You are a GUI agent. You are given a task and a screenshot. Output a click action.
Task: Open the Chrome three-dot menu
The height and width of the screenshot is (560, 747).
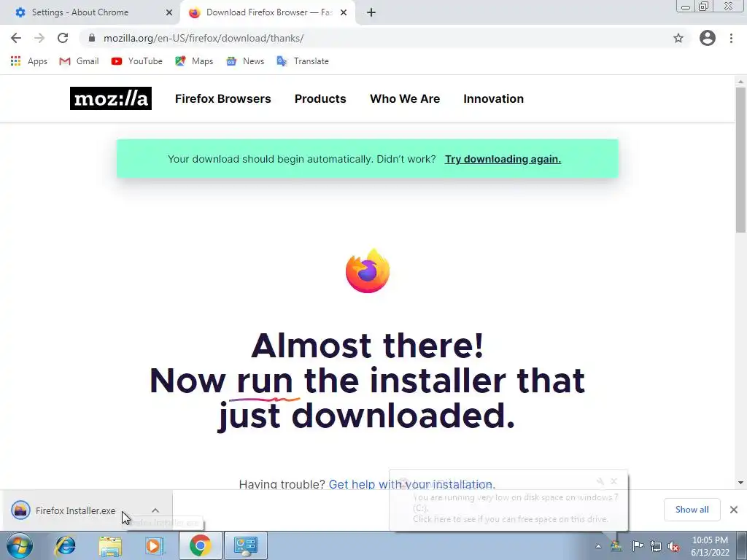[731, 38]
